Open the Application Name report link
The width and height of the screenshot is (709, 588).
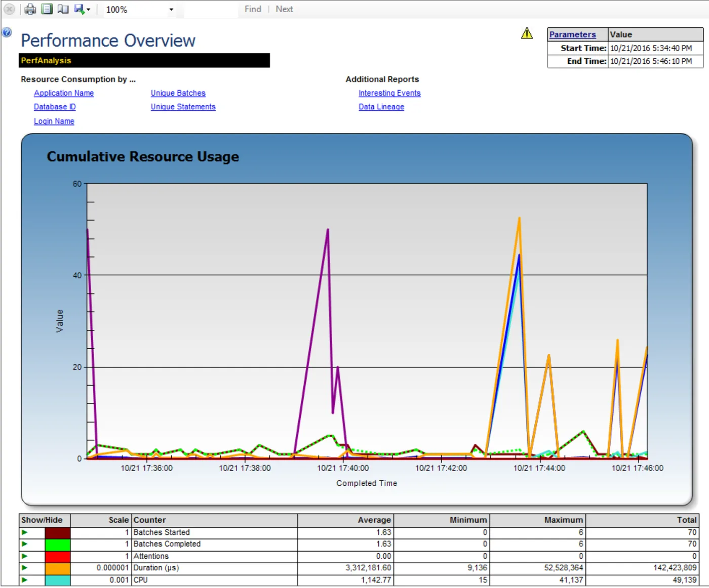[x=64, y=93]
